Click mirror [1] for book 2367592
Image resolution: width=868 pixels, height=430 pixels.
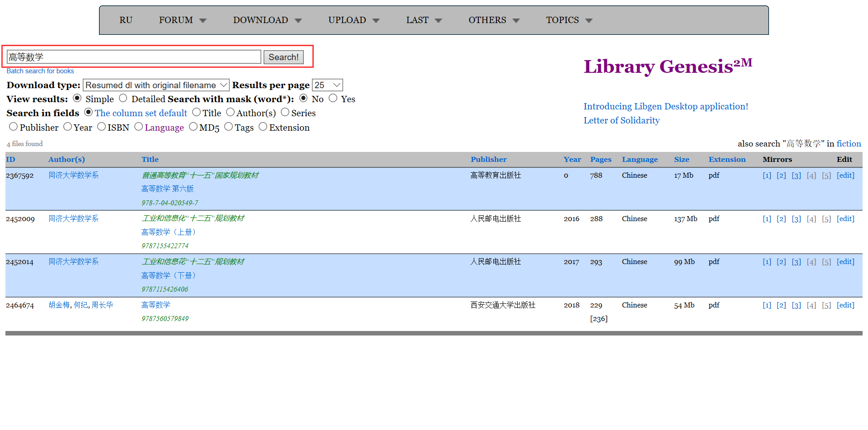pos(767,175)
